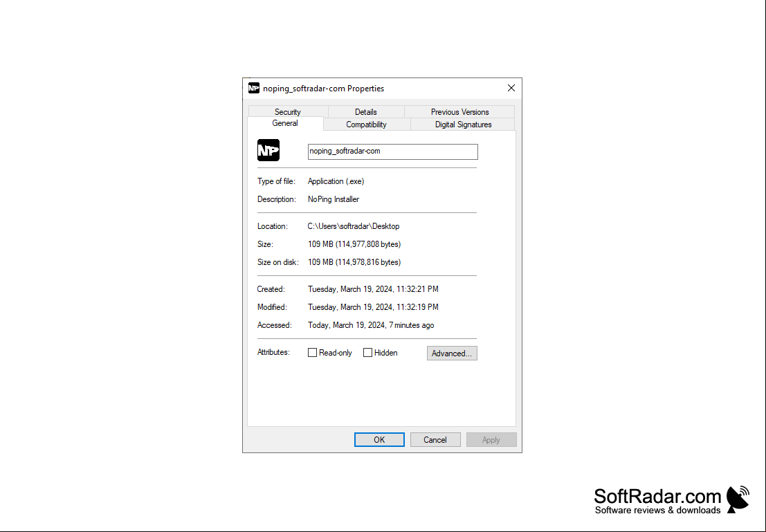The height and width of the screenshot is (532, 766).
Task: Click the Apply button
Action: pyautogui.click(x=491, y=440)
